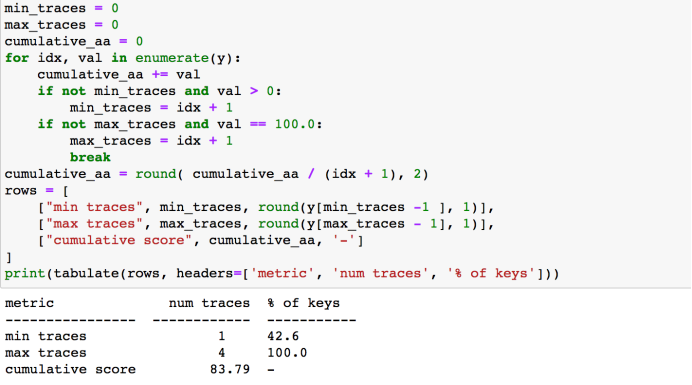Click the 'metric' output column header
This screenshot has height=385, width=692.
point(29,303)
